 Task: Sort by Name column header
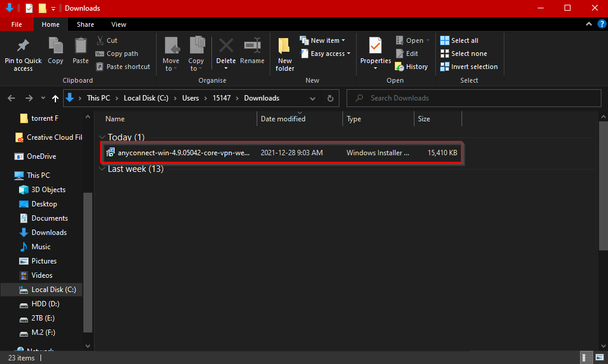point(115,119)
